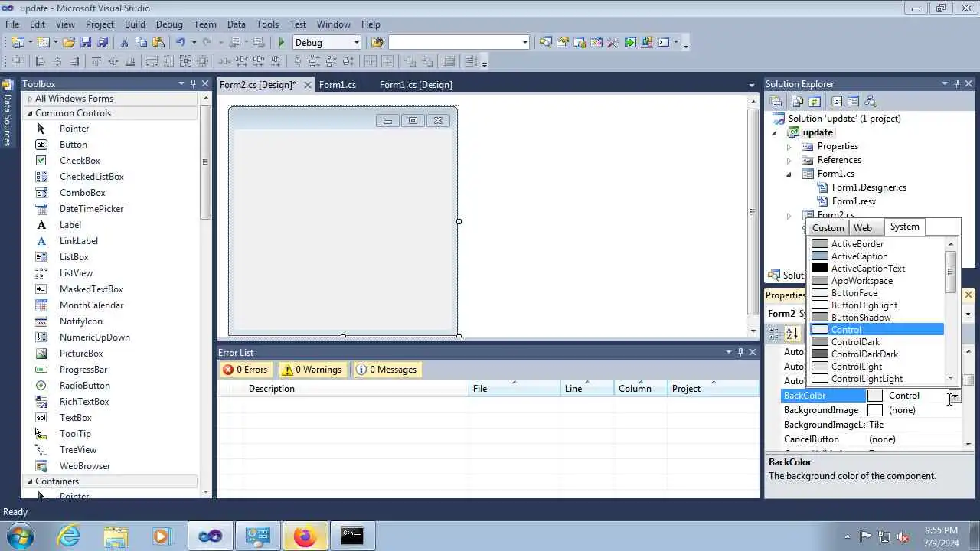
Task: Select the Button control in Toolbox
Action: click(73, 145)
